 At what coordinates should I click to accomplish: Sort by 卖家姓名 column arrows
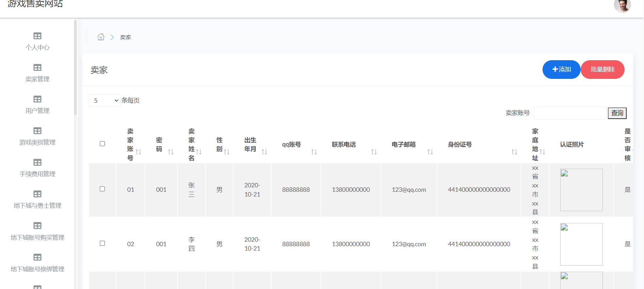pyautogui.click(x=199, y=152)
